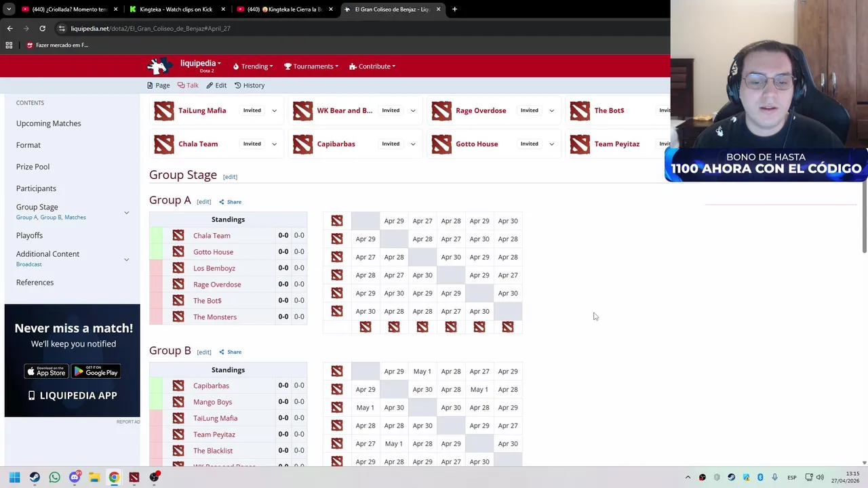868x488 pixels.
Task: Open WhatsApp from the taskbar
Action: 54,477
